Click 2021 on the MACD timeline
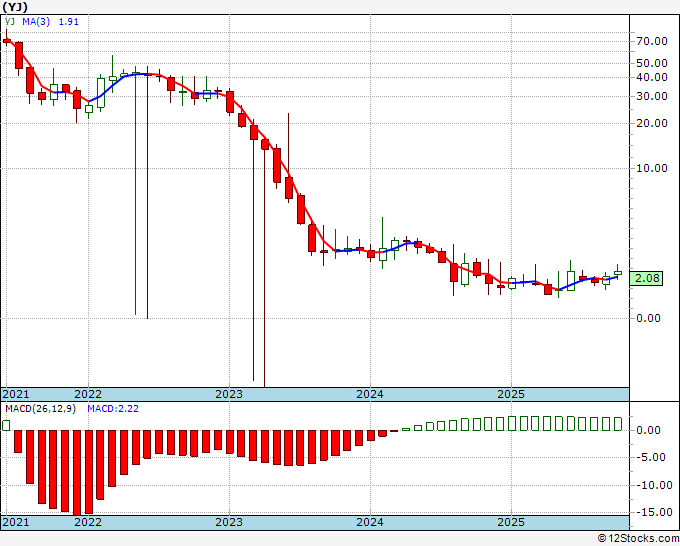680x546 pixels. 16,522
